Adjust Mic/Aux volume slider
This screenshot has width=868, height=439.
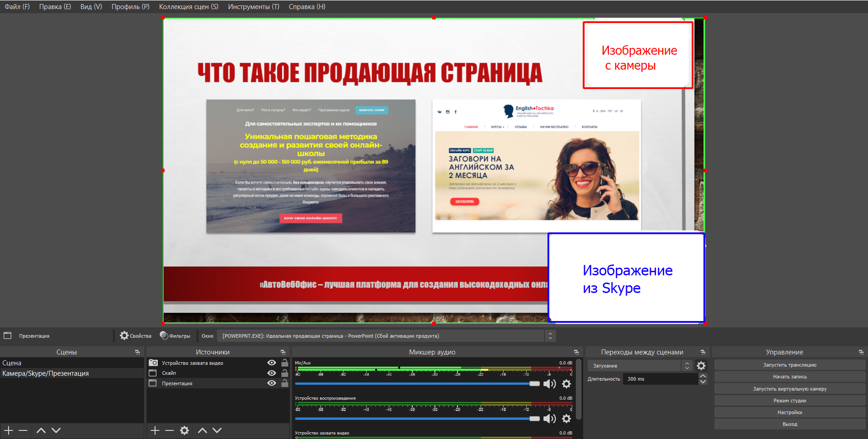[417, 383]
